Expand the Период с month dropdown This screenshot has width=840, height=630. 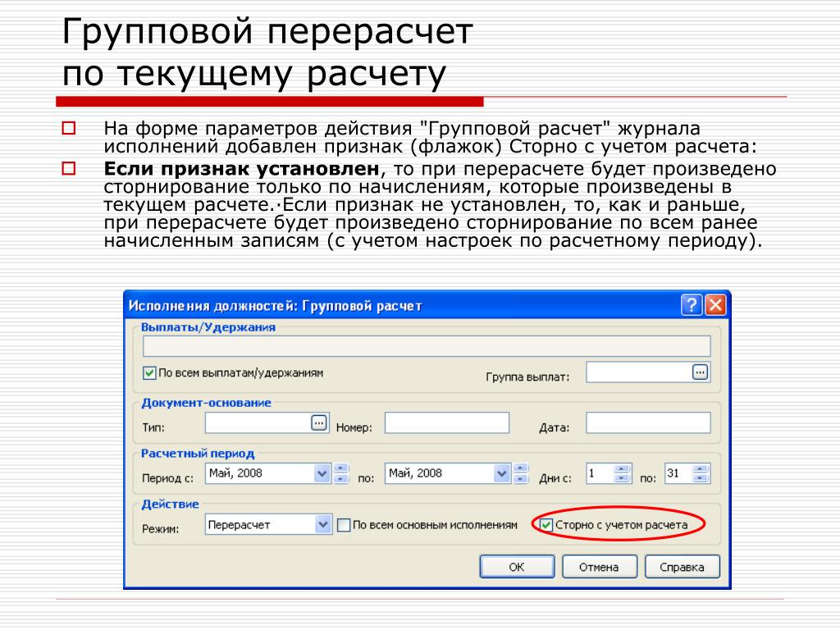(322, 473)
